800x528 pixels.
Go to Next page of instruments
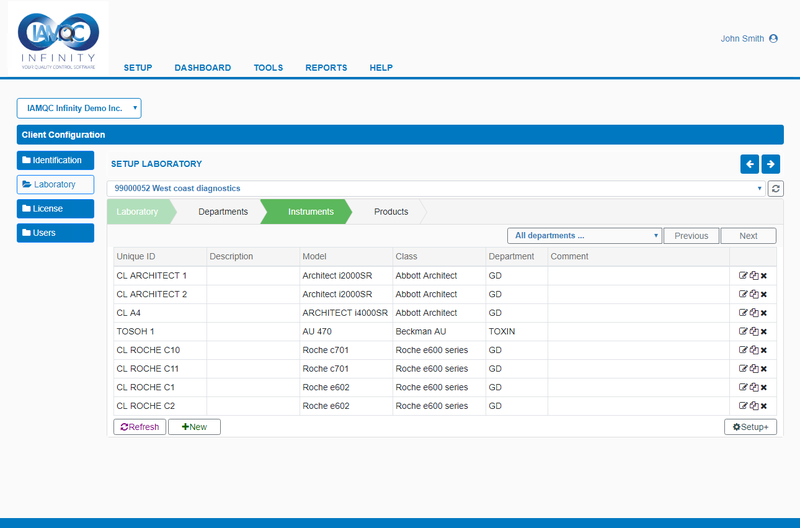748,236
